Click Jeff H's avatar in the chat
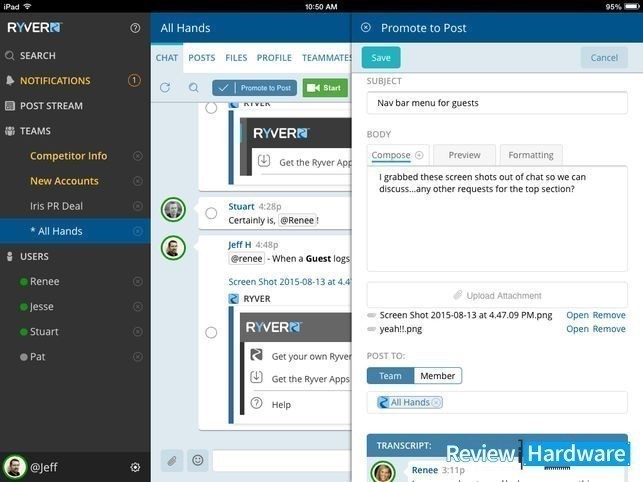 [x=173, y=248]
